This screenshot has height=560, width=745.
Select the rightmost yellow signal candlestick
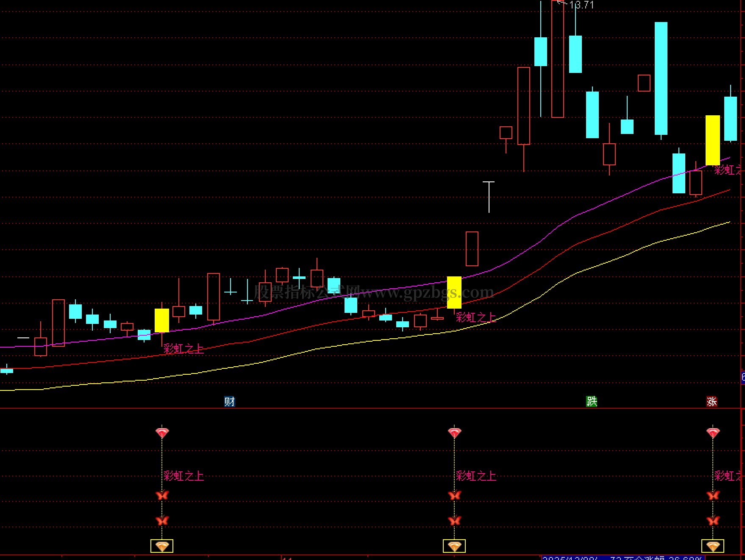point(713,140)
